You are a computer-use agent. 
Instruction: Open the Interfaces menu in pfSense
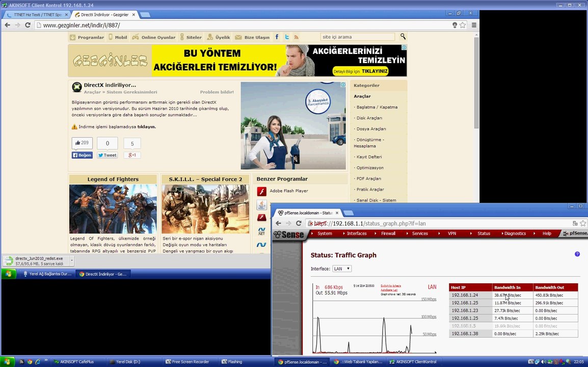point(357,233)
